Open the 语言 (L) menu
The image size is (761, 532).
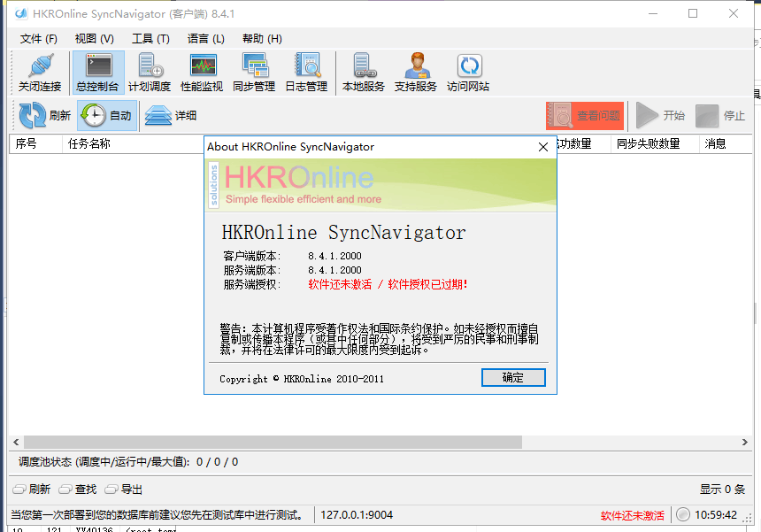coord(206,39)
